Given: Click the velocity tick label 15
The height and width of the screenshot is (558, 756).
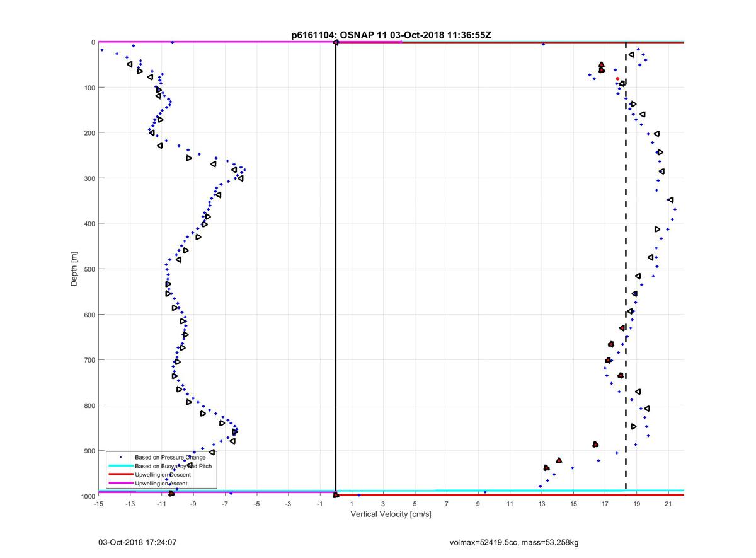Looking at the screenshot, I should point(573,504).
